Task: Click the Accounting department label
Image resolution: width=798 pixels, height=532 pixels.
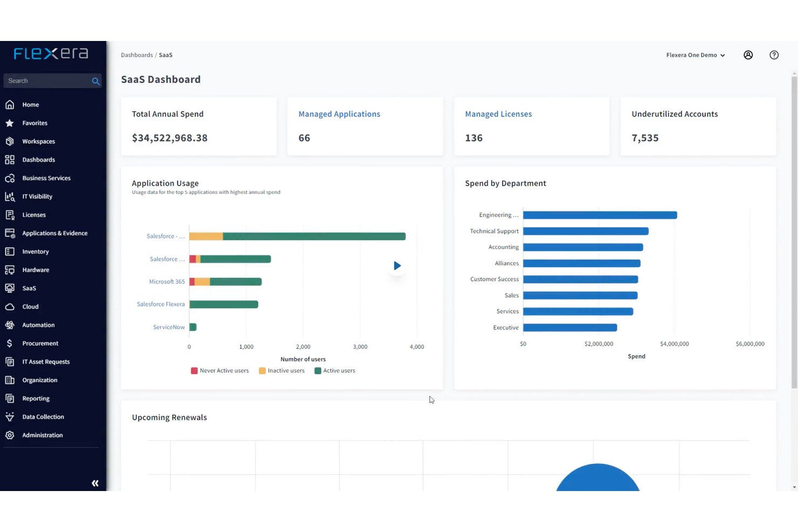Action: pos(504,247)
